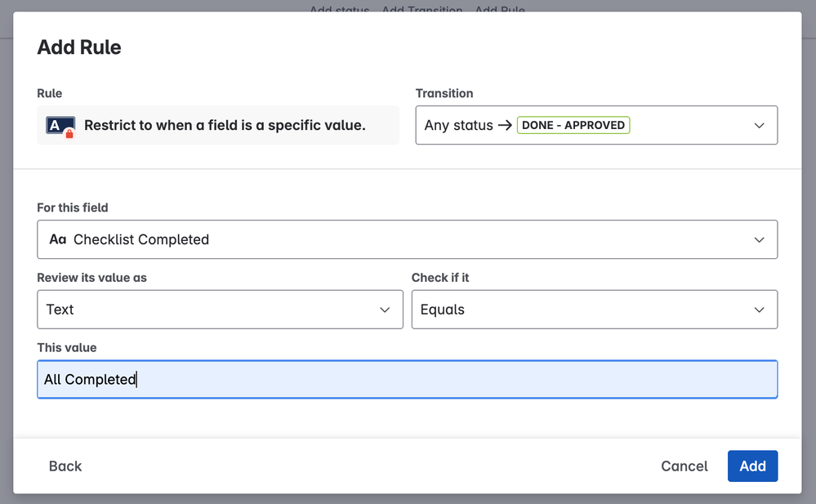Click the Equals comparison value
The width and height of the screenshot is (816, 504).
coord(442,310)
